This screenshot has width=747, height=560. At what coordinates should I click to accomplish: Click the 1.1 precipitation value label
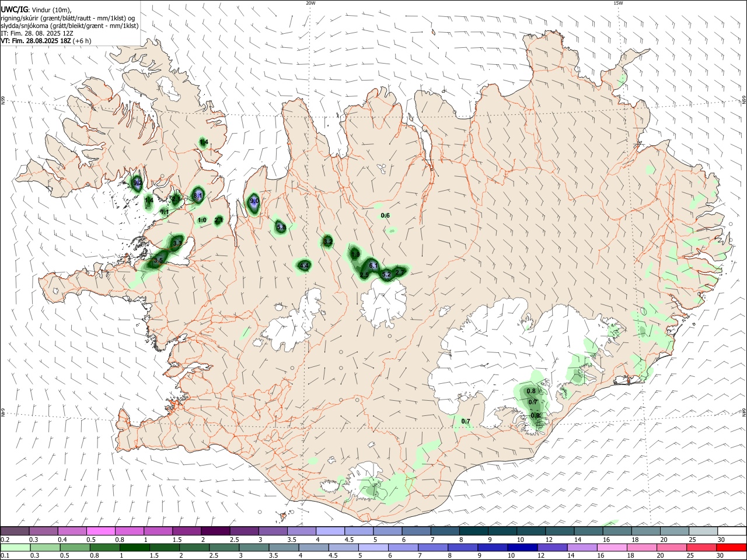pos(164,212)
